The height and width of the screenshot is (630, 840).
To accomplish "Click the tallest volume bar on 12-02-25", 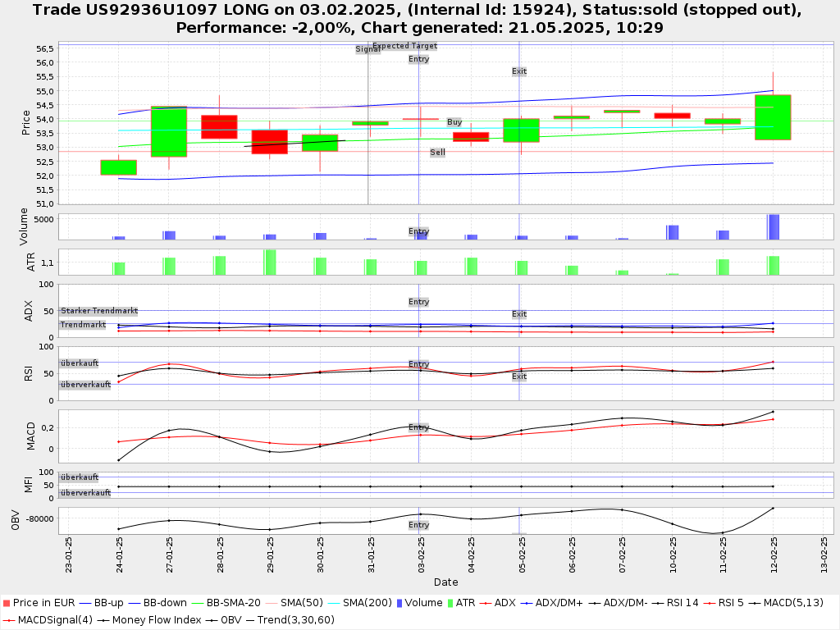I will (x=773, y=226).
